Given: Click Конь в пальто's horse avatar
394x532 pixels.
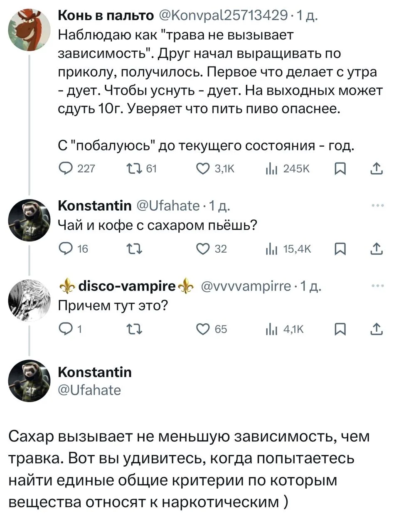Looking at the screenshot, I should click(29, 30).
